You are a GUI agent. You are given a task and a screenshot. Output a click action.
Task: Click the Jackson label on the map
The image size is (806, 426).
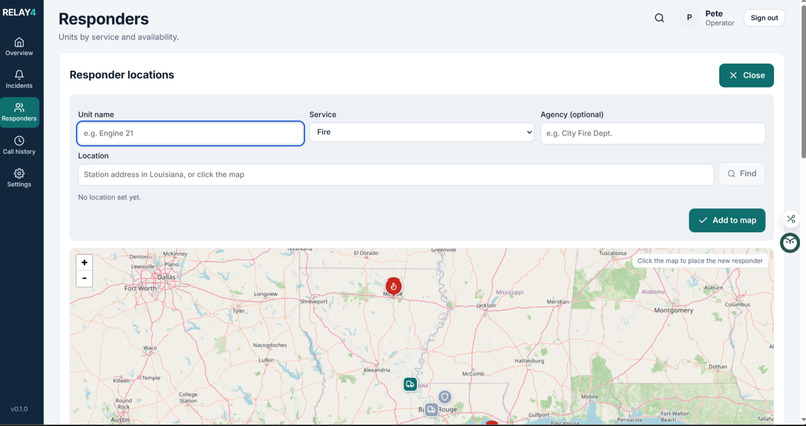(x=486, y=305)
